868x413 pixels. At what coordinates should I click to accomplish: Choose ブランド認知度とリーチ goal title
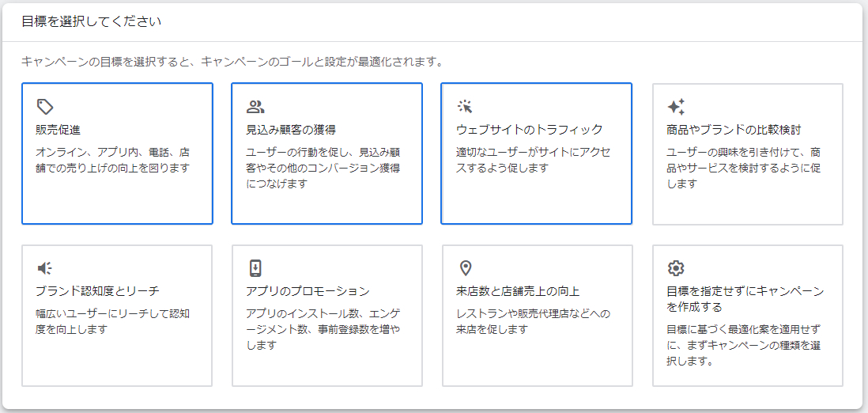pyautogui.click(x=97, y=291)
